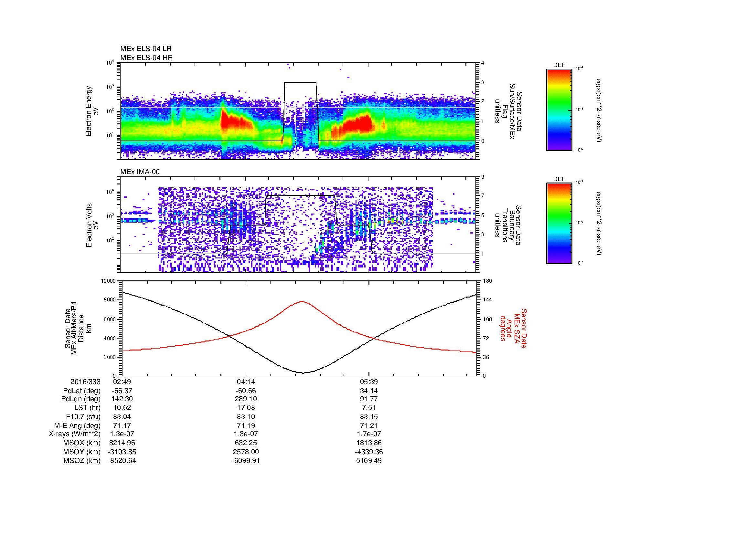Click the MSOZ value '5169.49'
756x534 pixels.
click(x=369, y=461)
